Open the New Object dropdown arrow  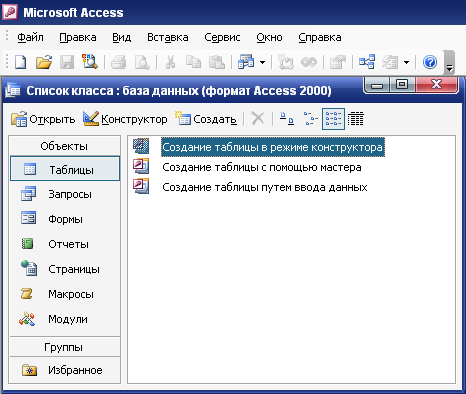tap(406, 62)
